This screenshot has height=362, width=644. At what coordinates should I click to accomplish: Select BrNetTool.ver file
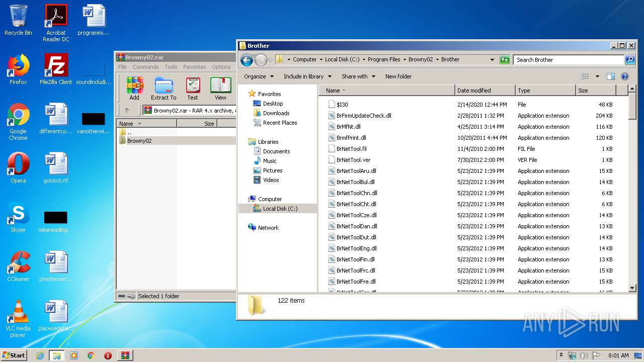353,160
